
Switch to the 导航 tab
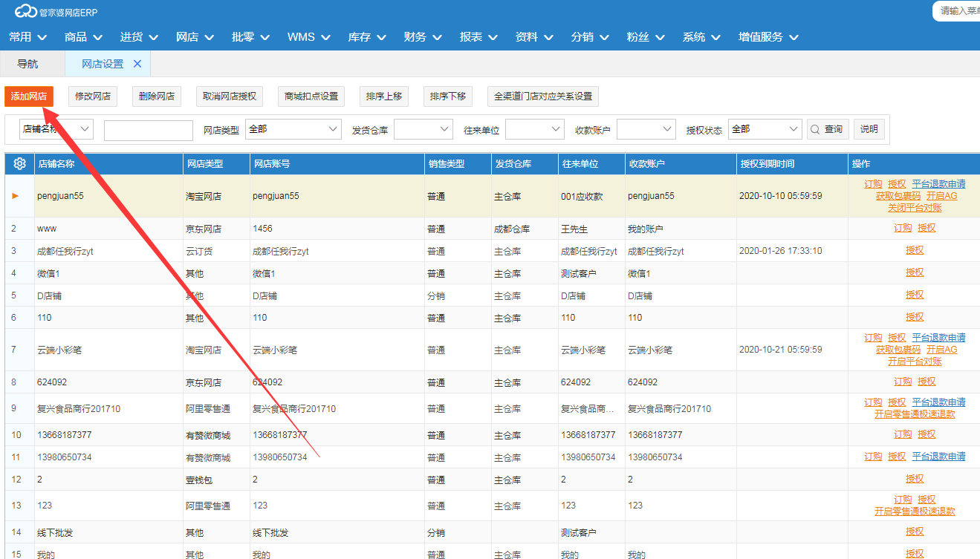[x=27, y=64]
